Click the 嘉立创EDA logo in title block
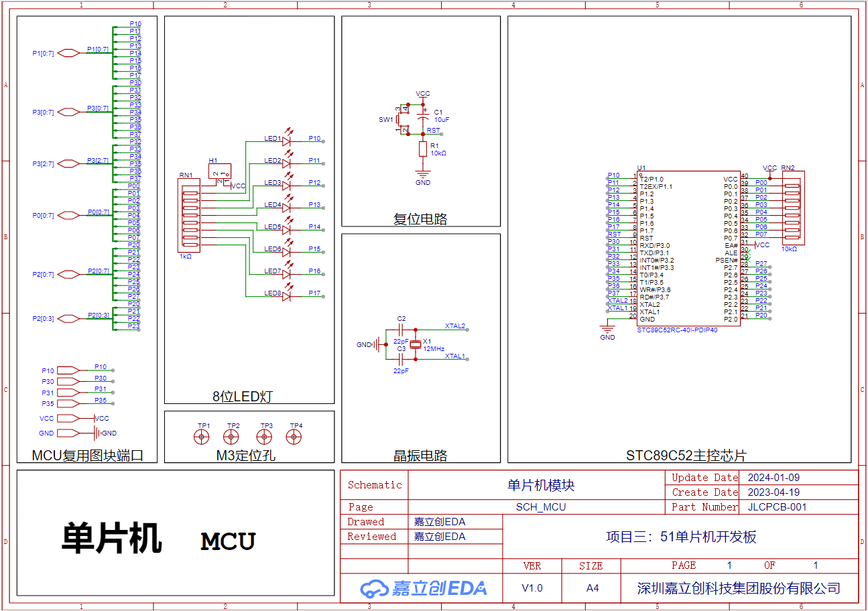 click(424, 588)
